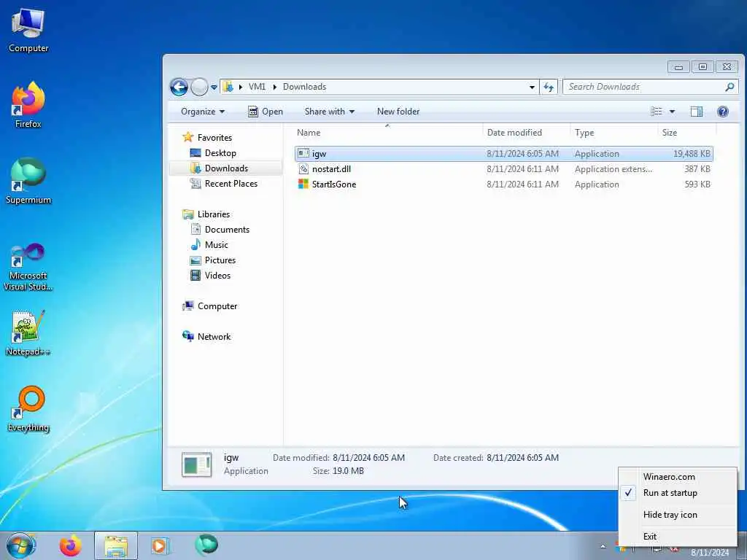Open Explorer help icon
This screenshot has height=560, width=747.
coord(723,112)
